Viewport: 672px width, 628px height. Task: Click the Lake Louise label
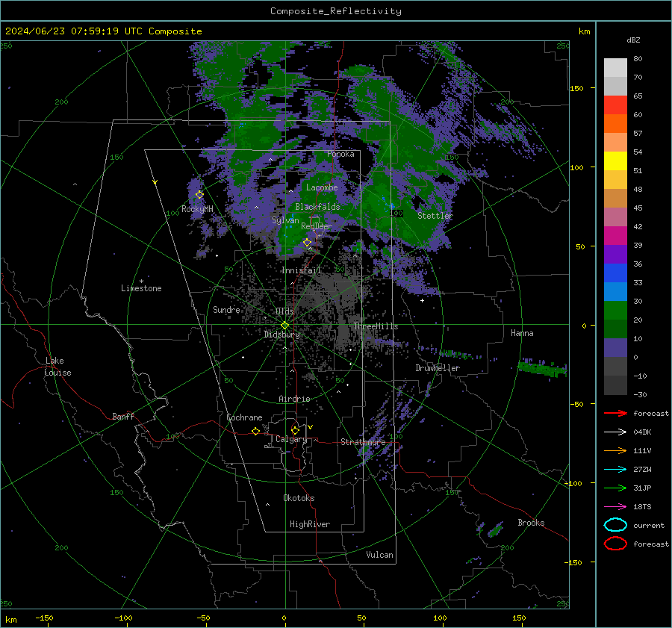(57, 367)
